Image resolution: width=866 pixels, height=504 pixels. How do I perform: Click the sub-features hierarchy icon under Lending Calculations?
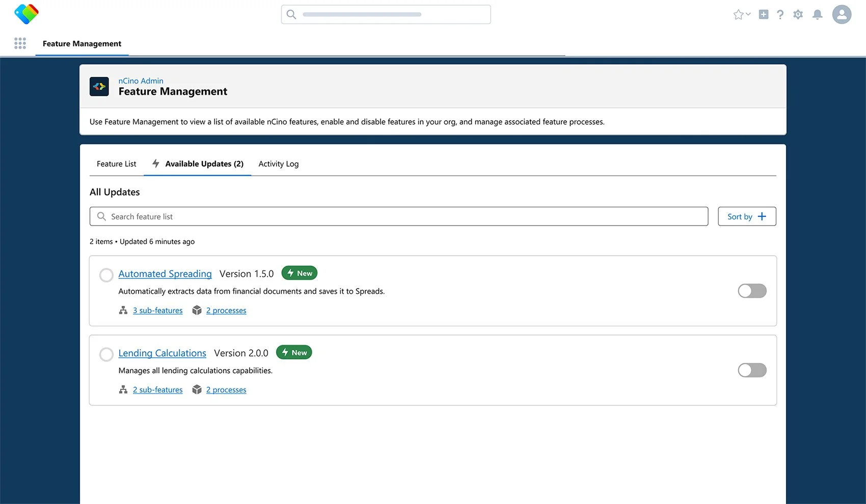tap(123, 389)
